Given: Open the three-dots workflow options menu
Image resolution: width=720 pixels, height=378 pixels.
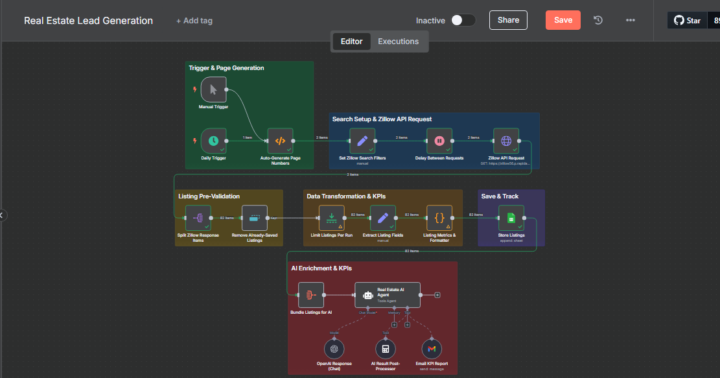Looking at the screenshot, I should (x=630, y=20).
